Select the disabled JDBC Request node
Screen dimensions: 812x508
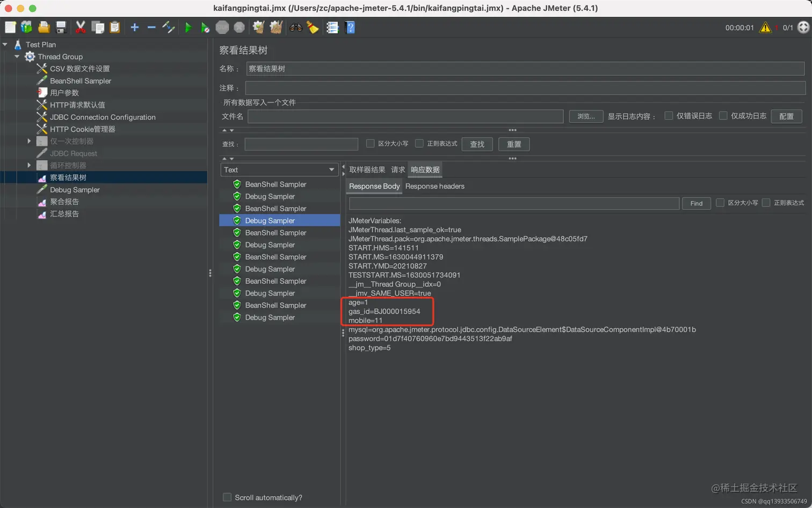[73, 153]
